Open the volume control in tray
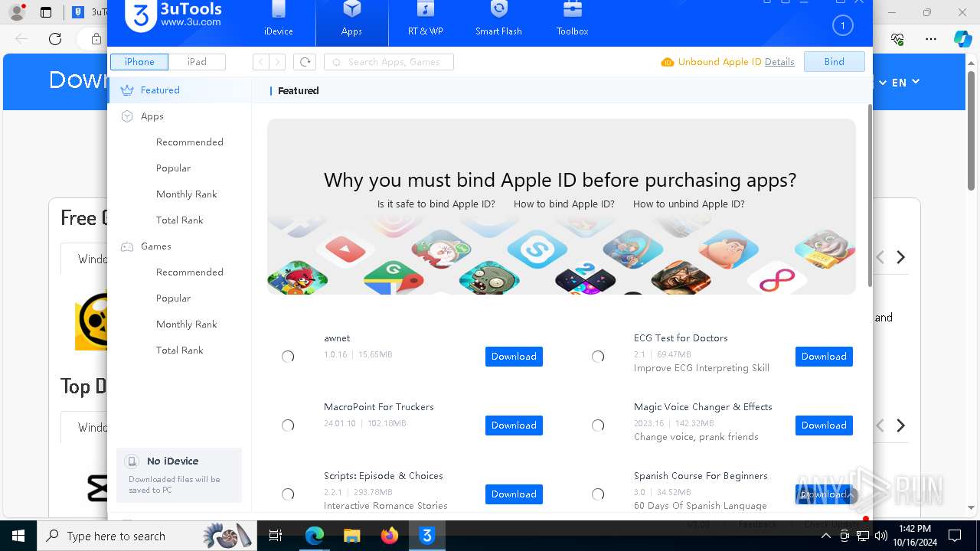The height and width of the screenshot is (551, 980). pyautogui.click(x=881, y=536)
